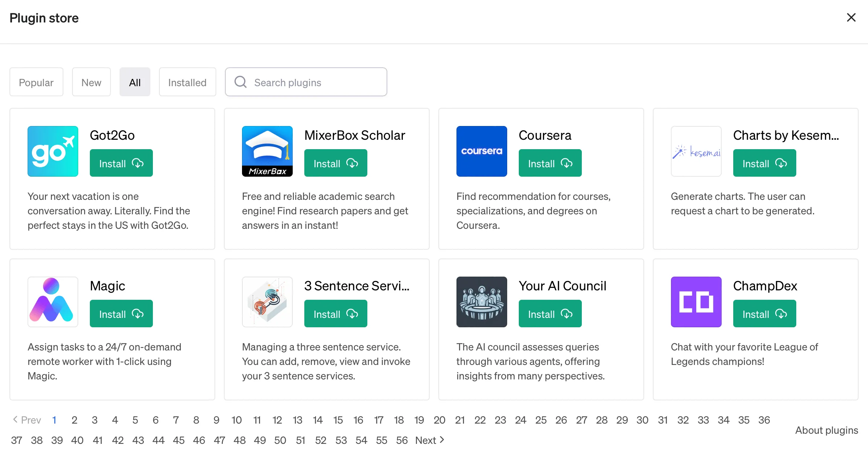Click the ChampDex plugin icon

pos(696,301)
